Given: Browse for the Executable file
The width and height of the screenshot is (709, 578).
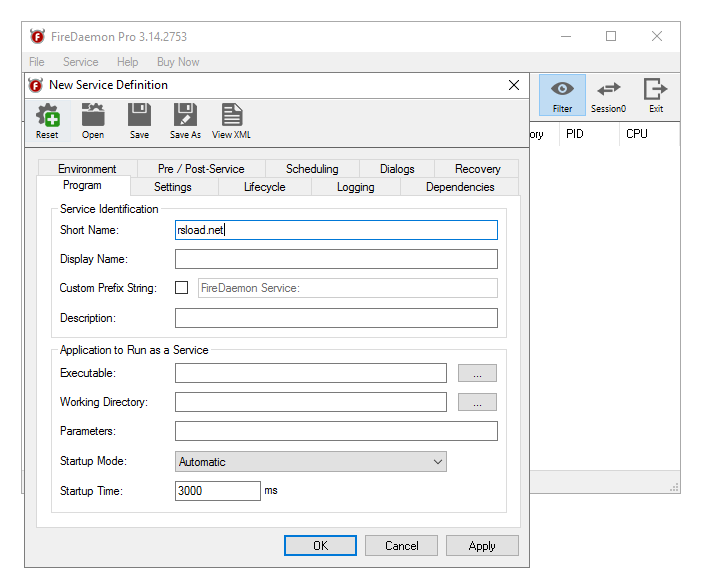Looking at the screenshot, I should [477, 373].
